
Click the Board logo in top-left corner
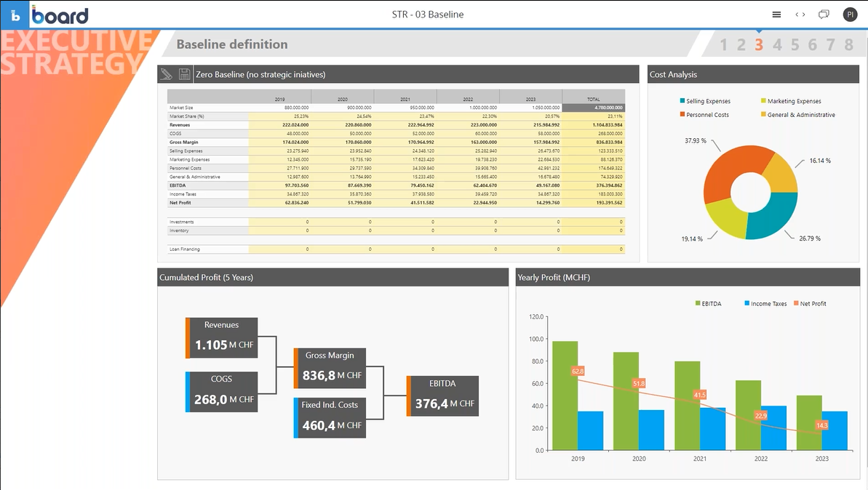[60, 15]
